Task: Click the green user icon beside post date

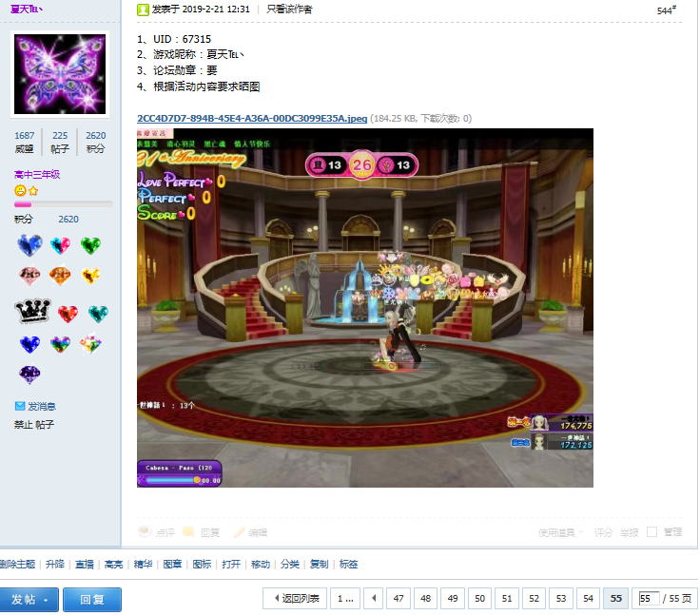Action: [143, 10]
